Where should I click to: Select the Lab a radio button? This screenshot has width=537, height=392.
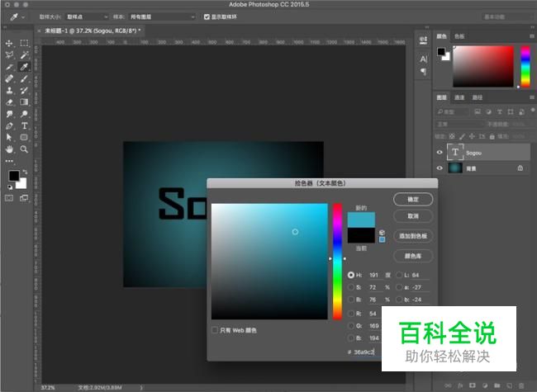[399, 287]
